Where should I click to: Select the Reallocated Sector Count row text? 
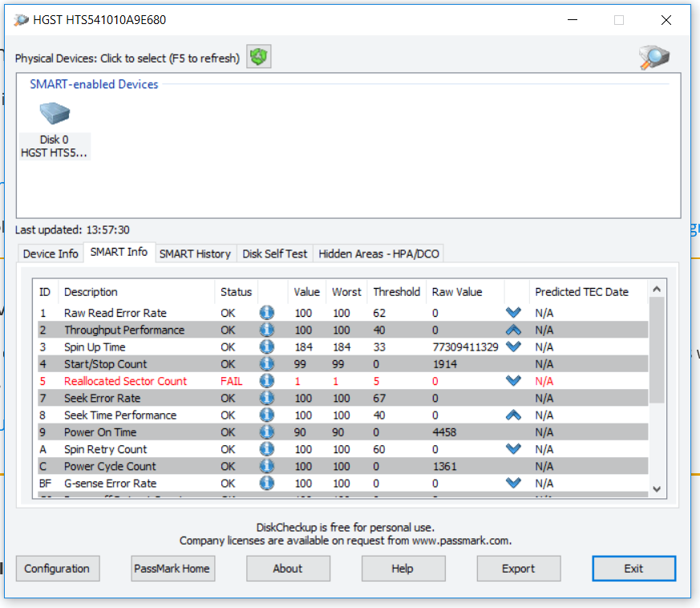pos(125,381)
